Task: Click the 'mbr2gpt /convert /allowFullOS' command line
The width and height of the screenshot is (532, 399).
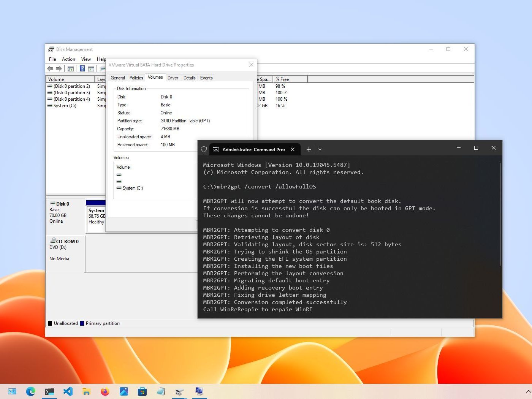Action: point(266,187)
